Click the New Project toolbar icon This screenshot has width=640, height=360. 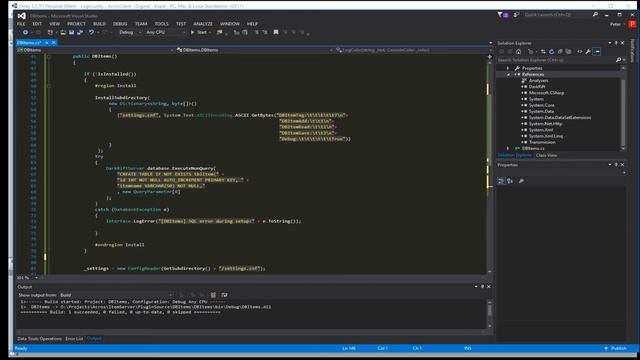click(51, 32)
